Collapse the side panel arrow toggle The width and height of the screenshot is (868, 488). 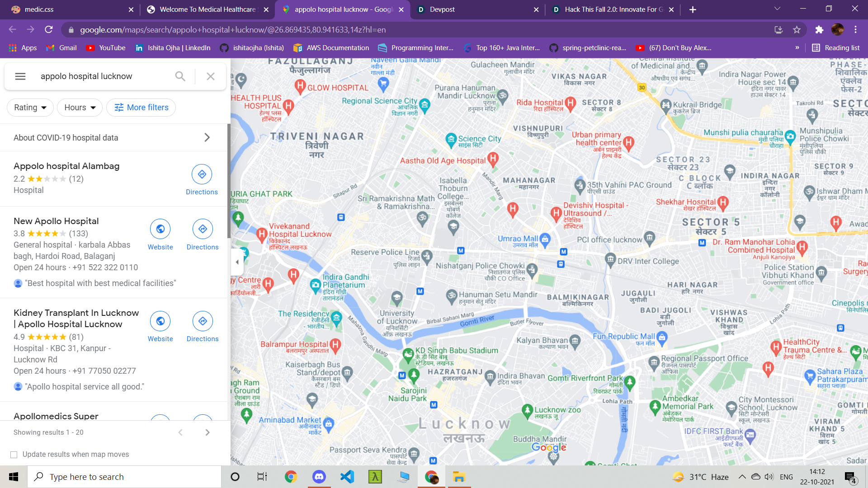point(237,262)
